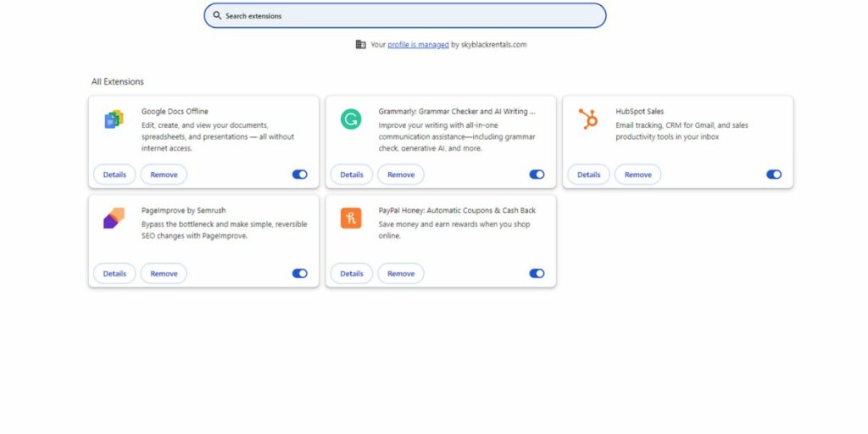Click the HubSpot Sales sprocket icon
868x434 pixels.
[588, 119]
